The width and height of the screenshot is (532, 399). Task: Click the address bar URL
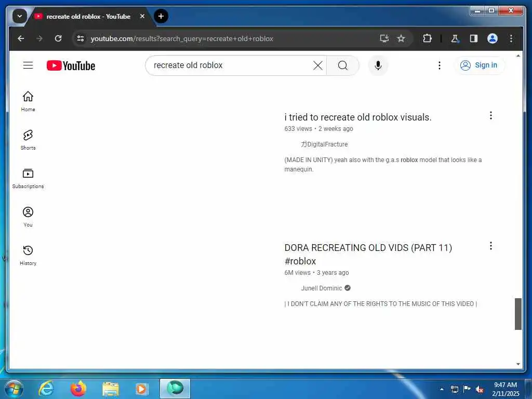(182, 38)
